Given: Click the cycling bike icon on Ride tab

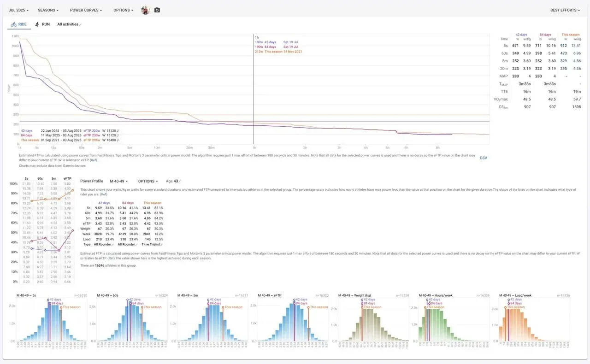Looking at the screenshot, I should tap(14, 24).
